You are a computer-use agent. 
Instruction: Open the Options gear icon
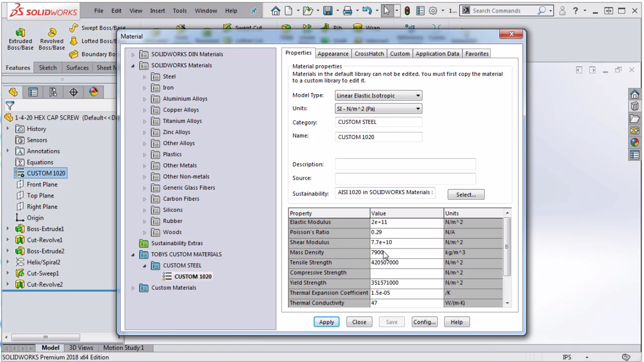tap(433, 11)
